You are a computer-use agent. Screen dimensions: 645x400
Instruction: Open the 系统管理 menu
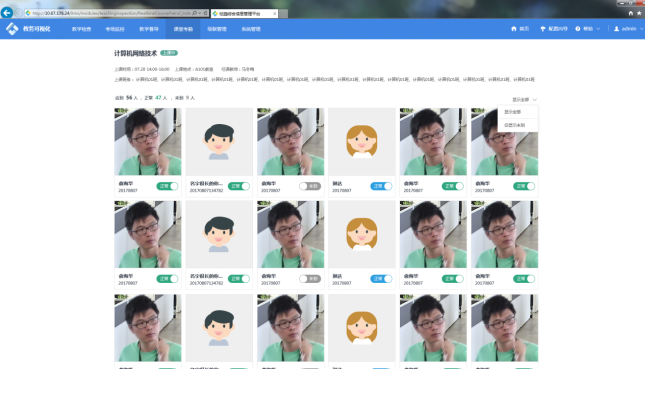click(x=251, y=29)
